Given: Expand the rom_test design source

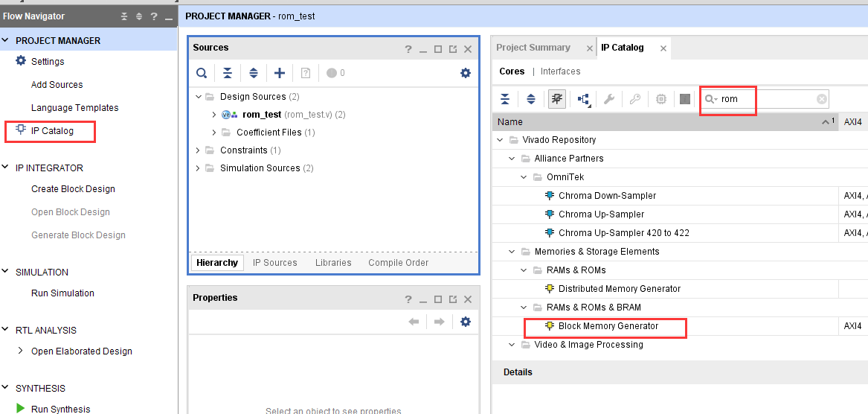Looking at the screenshot, I should pyautogui.click(x=214, y=115).
